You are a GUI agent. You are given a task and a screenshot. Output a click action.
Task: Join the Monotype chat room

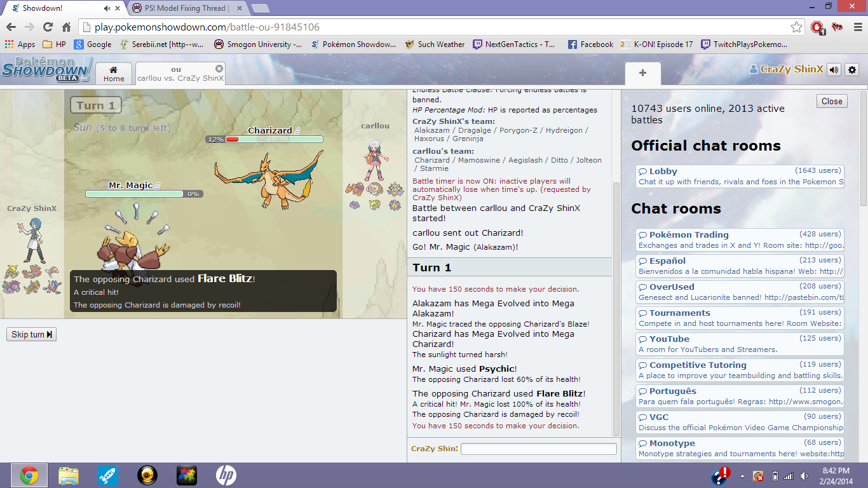point(740,448)
